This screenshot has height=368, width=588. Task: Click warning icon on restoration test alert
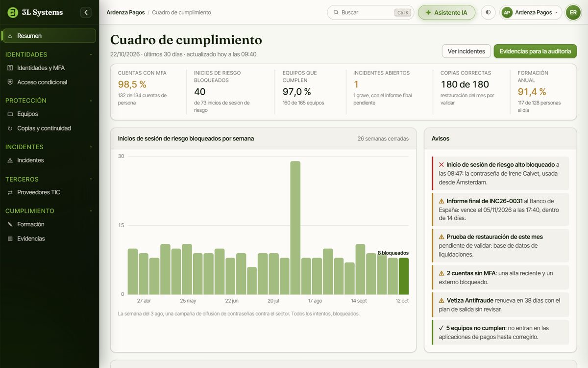[x=441, y=237]
